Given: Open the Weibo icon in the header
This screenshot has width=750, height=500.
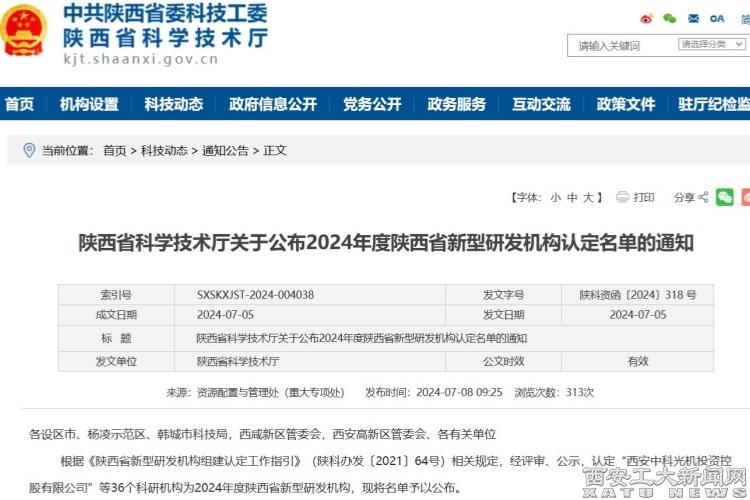Looking at the screenshot, I should tap(646, 19).
